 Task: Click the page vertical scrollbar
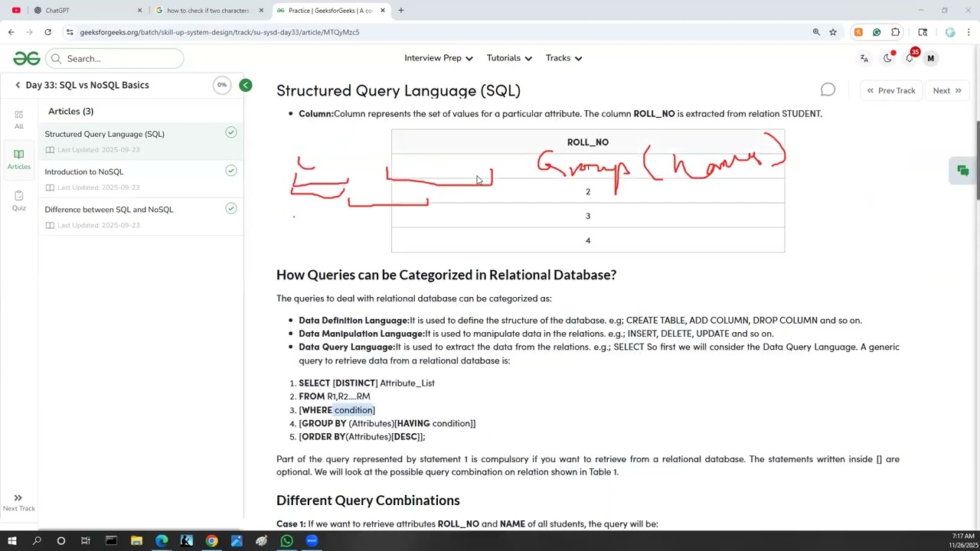977,161
